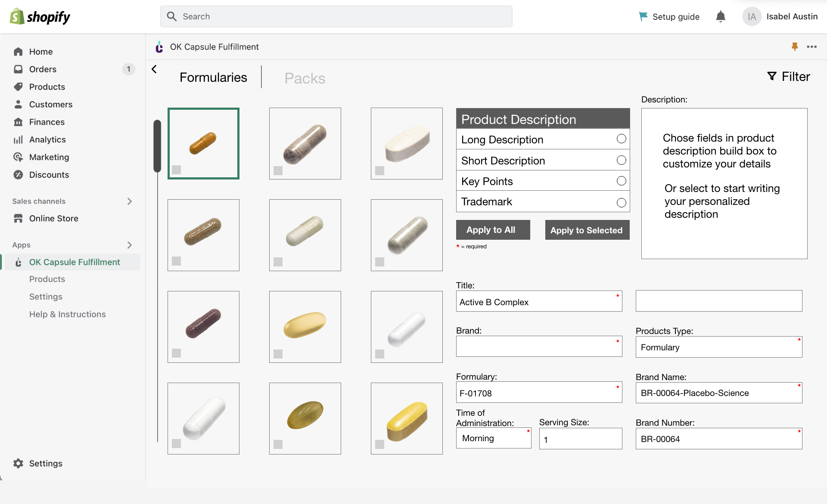Click the vertical scrollbar thumb beside the thumbnails

[x=157, y=146]
